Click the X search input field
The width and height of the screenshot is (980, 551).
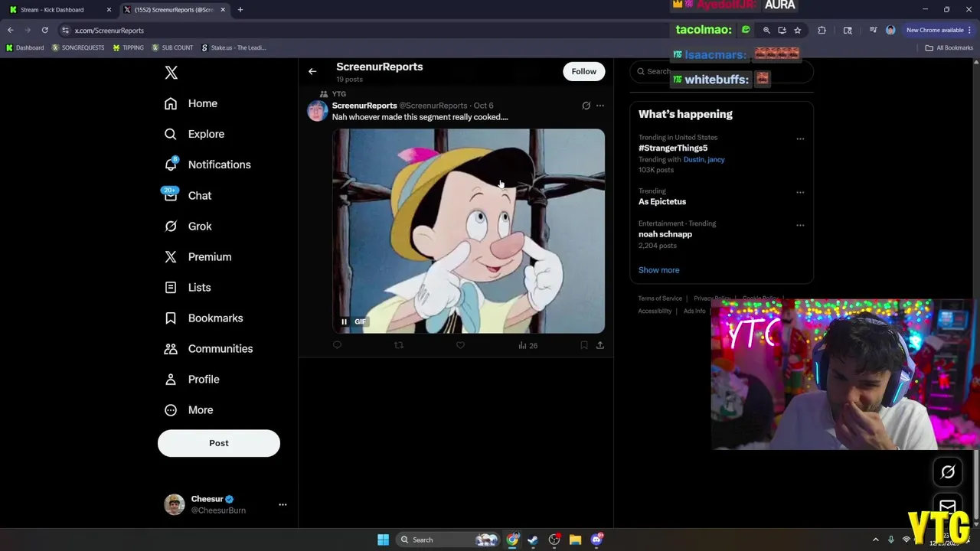coord(721,71)
